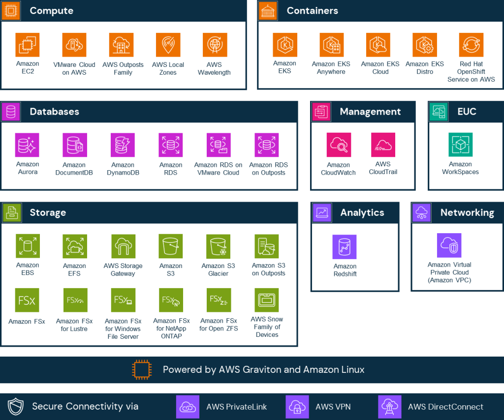Click the 'AWS DirectConnect' label
This screenshot has height=420, width=504.
(445, 407)
